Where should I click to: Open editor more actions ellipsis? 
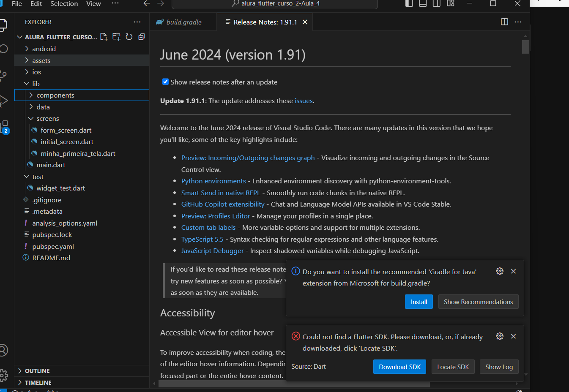click(x=518, y=22)
